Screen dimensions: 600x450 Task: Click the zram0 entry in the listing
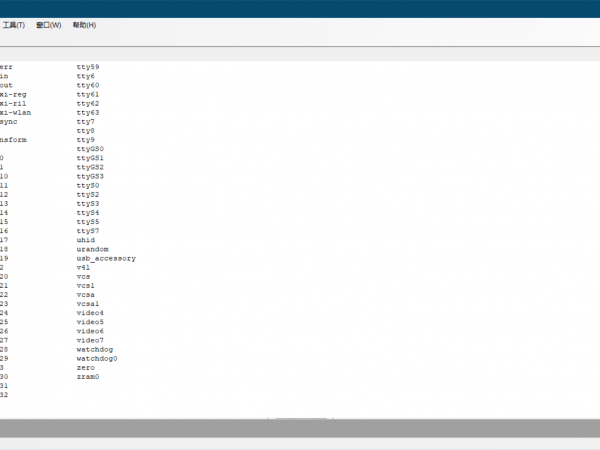(88, 377)
